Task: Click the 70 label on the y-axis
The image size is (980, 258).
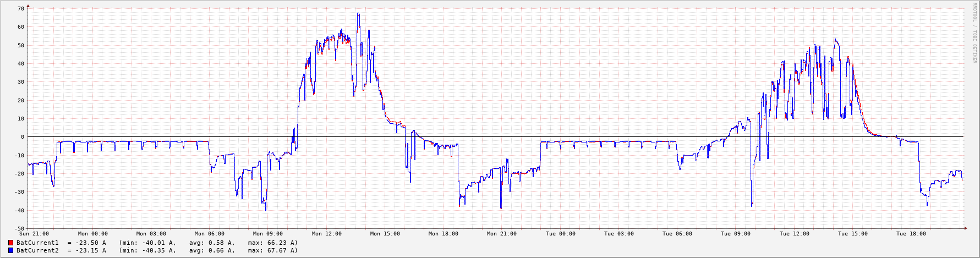Action: tap(21, 9)
